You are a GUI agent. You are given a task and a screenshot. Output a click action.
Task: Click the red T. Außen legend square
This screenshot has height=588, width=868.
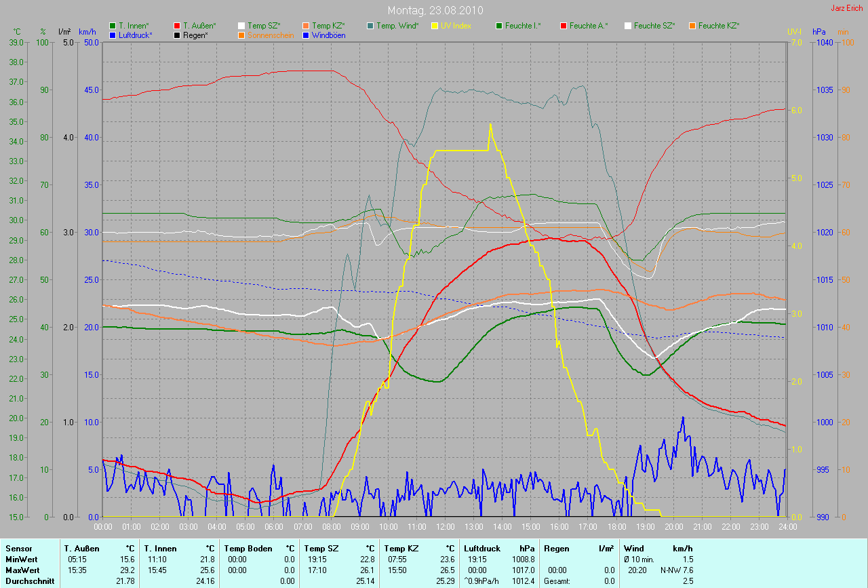pos(177,26)
